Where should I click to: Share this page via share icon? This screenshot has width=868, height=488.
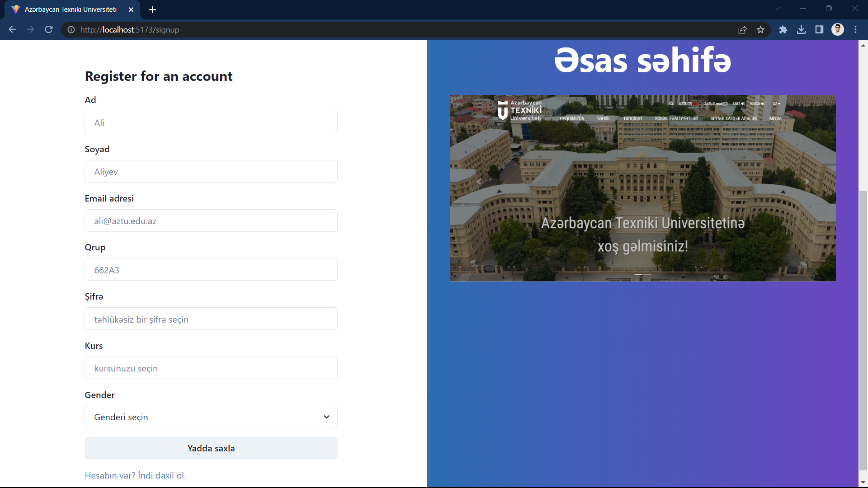pyautogui.click(x=742, y=29)
